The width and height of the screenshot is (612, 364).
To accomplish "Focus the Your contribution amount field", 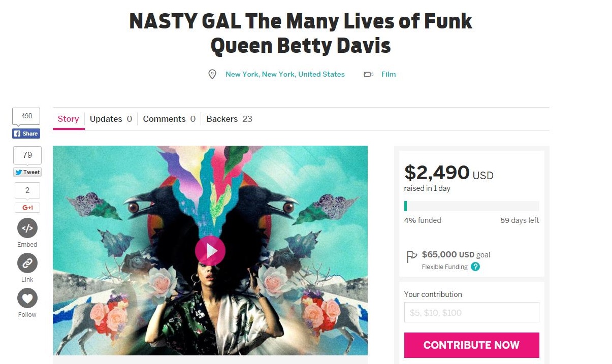I will click(x=471, y=312).
